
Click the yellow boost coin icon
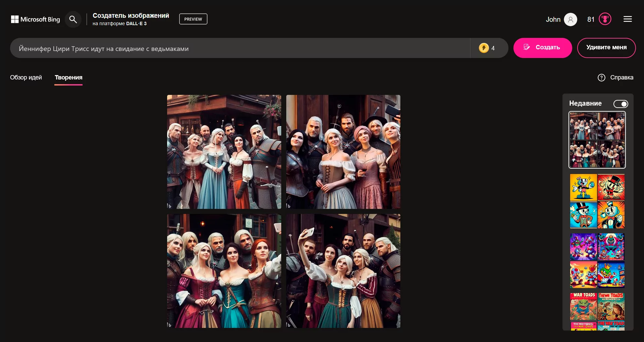click(x=484, y=48)
